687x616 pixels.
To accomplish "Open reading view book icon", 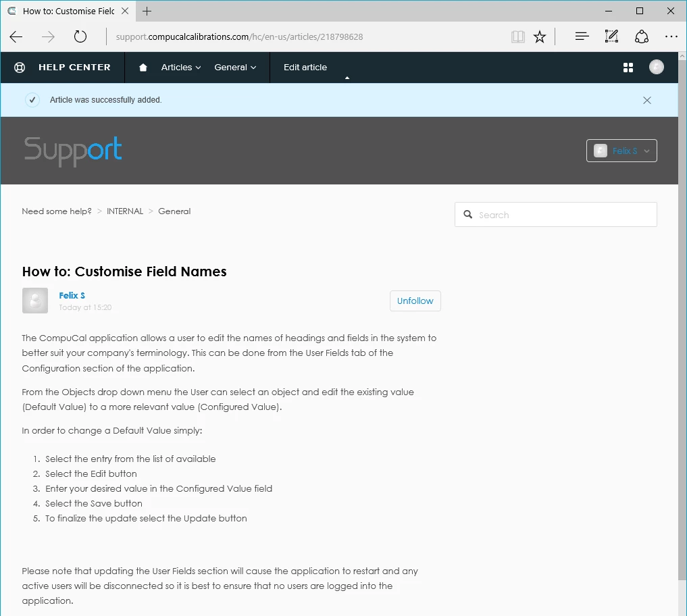I will pos(518,36).
